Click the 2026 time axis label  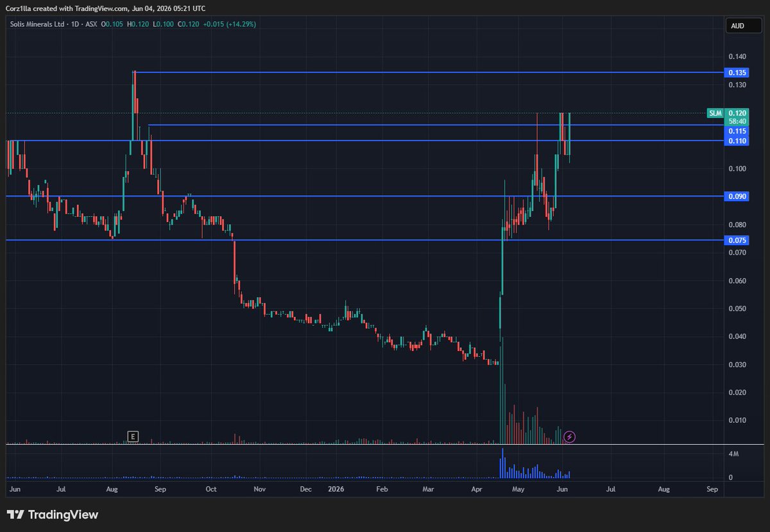pyautogui.click(x=336, y=489)
